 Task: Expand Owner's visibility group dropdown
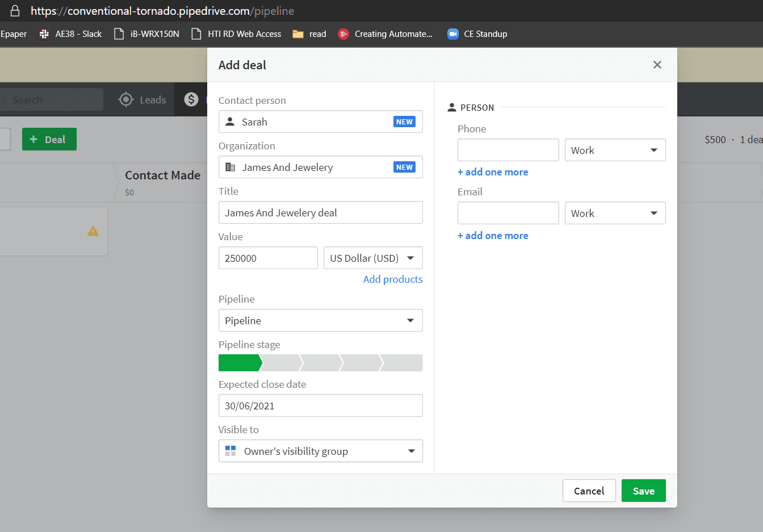click(x=320, y=451)
